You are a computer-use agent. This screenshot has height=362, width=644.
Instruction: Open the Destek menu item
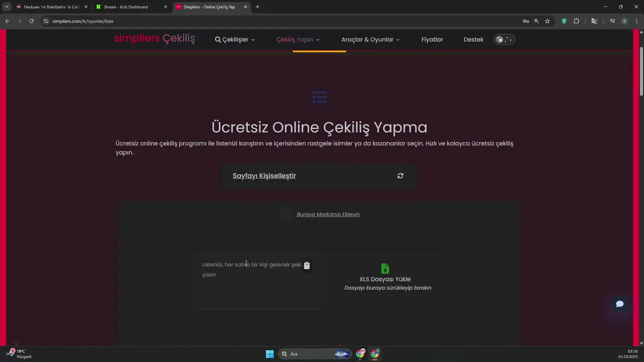pyautogui.click(x=473, y=40)
